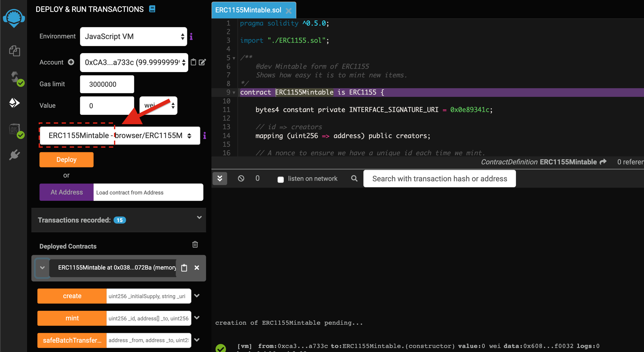Viewport: 644px width, 352px height.
Task: Click the Environment info icon
Action: click(x=191, y=37)
